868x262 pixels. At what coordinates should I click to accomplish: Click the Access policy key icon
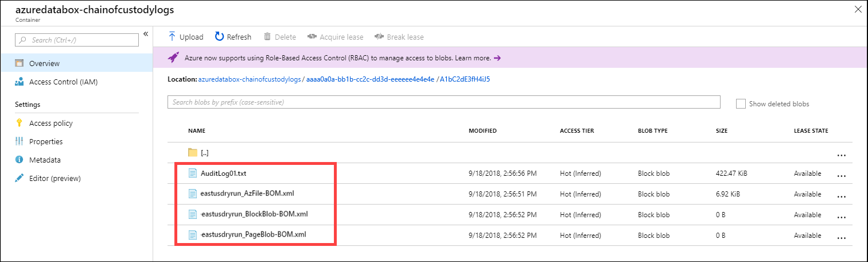(x=20, y=123)
